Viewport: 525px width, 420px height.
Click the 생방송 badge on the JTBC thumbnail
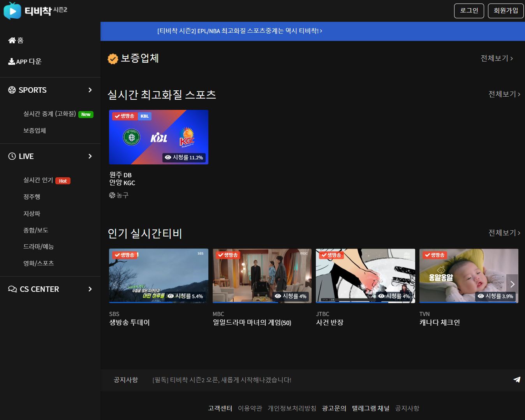[331, 255]
